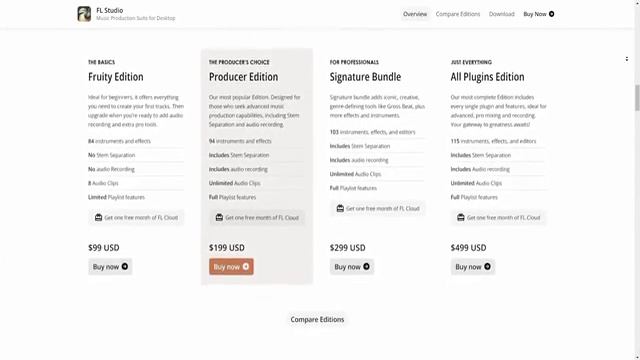640x360 pixels.
Task: Click arrow icon on orange Producer Buy now button
Action: click(x=246, y=267)
